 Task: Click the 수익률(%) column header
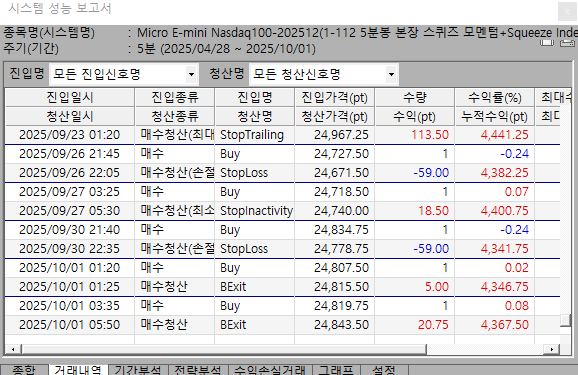(495, 98)
